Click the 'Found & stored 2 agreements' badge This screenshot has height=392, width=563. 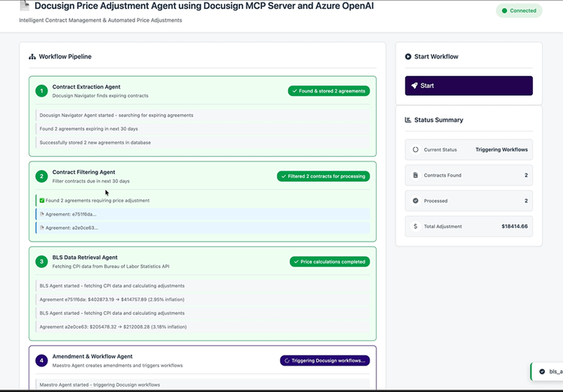click(x=329, y=91)
